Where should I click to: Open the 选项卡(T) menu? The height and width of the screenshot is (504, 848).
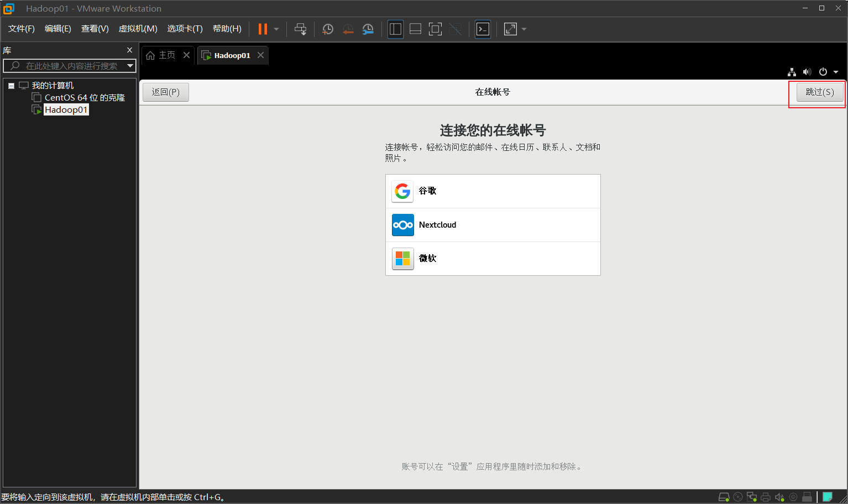pyautogui.click(x=185, y=29)
